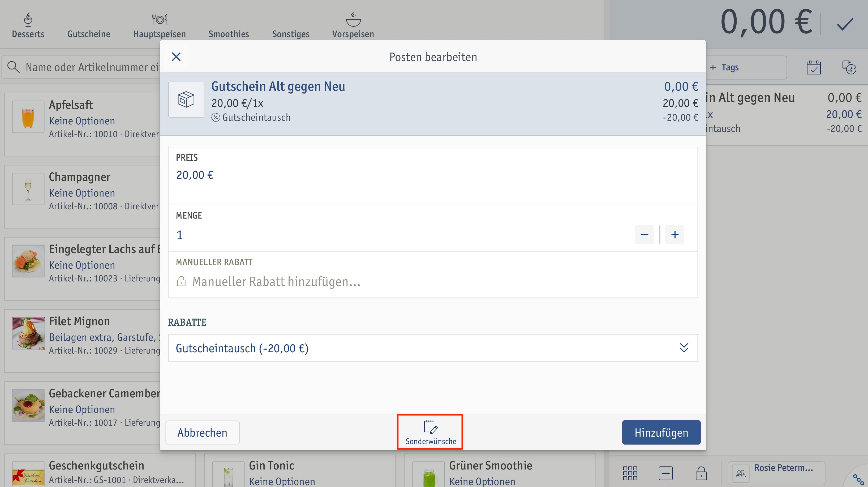Select Eingelegter Lachs product thumbnail

click(x=28, y=261)
